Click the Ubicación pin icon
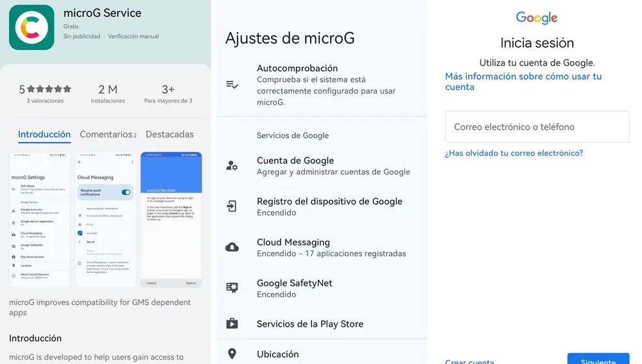Screen dimensions: 642x364 232,354
